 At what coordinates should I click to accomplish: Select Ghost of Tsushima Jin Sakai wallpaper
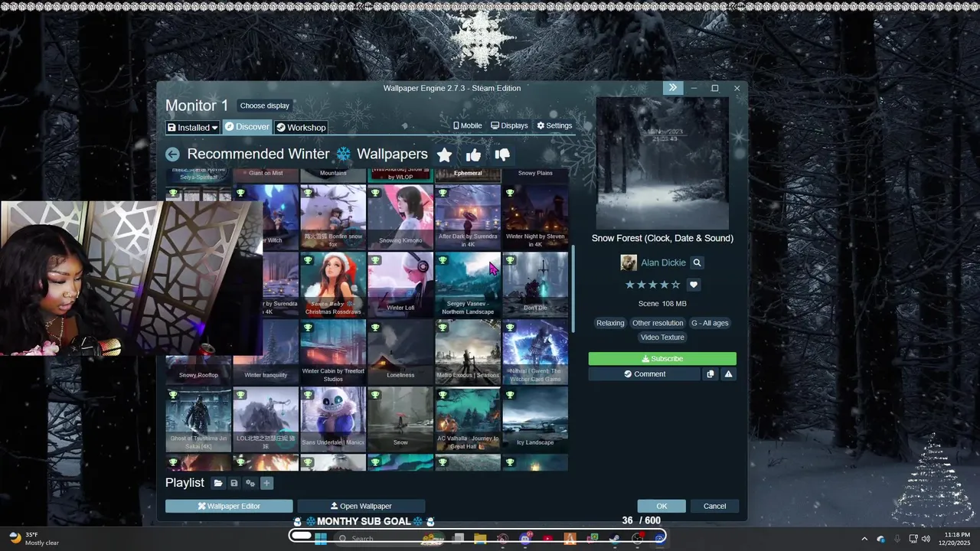(198, 419)
